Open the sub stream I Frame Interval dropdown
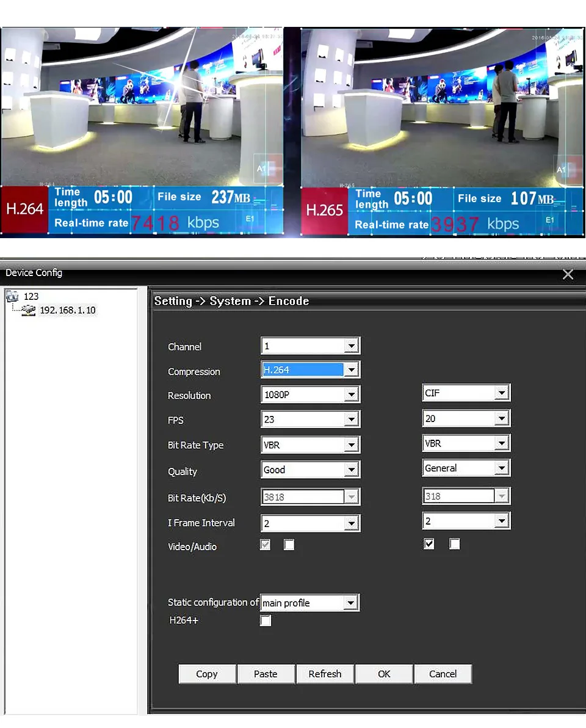Image resolution: width=586 pixels, height=728 pixels. 466,521
